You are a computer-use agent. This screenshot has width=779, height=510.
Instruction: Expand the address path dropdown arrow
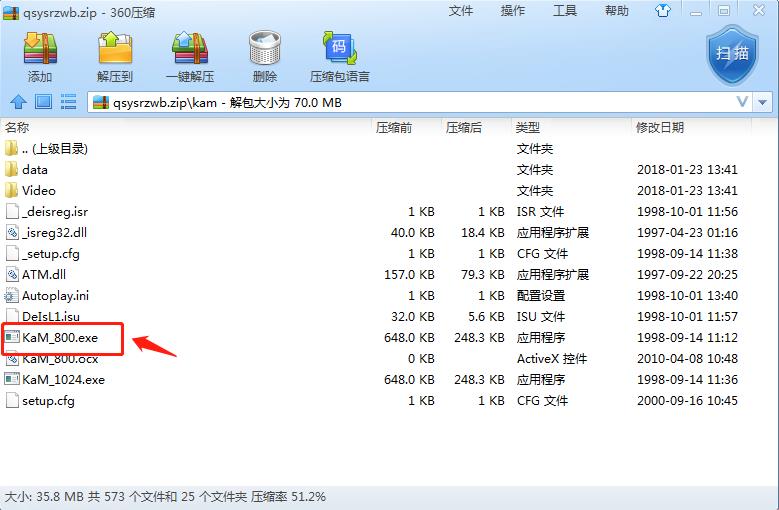[x=742, y=102]
